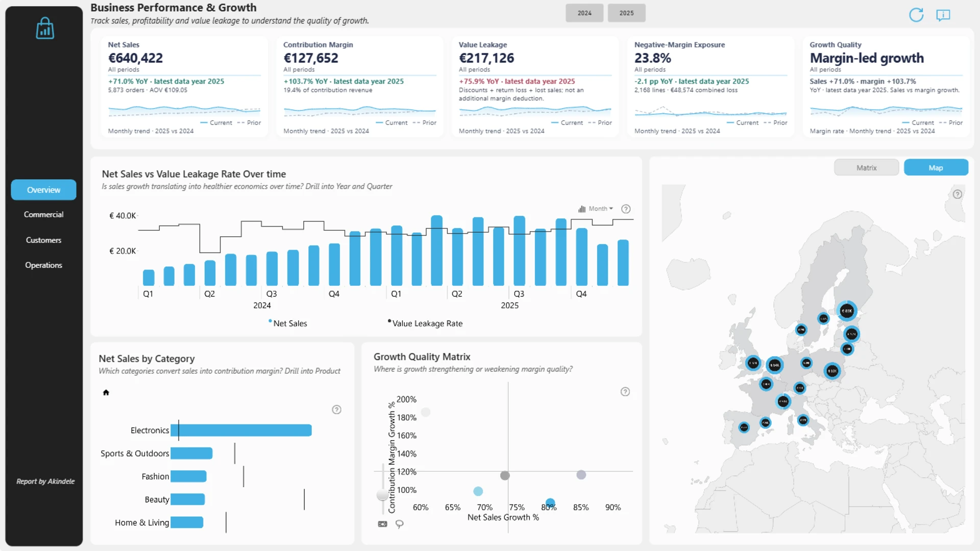Select the Map view button
Image resolution: width=980 pixels, height=551 pixels.
(x=936, y=167)
